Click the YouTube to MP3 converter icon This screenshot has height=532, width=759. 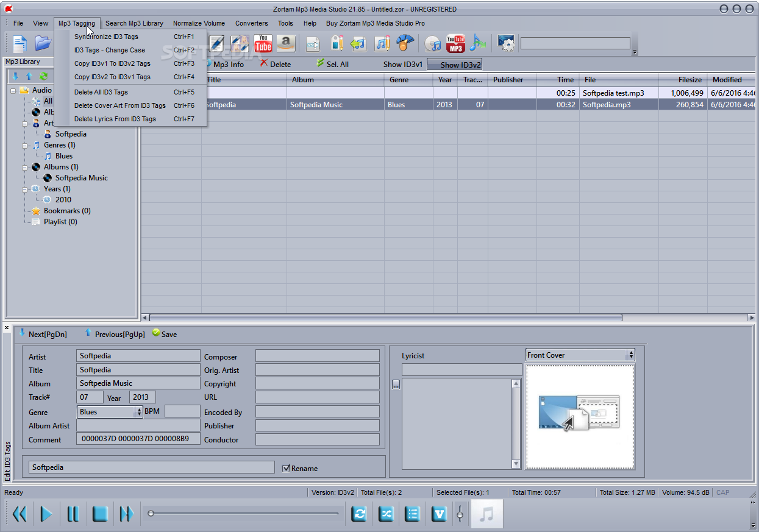click(x=455, y=43)
